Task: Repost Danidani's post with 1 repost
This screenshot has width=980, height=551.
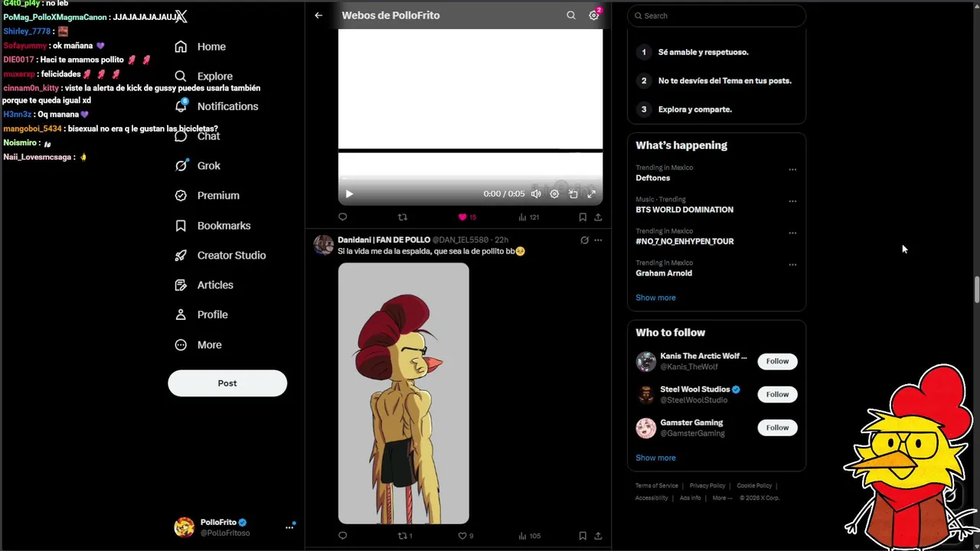Action: 405,536
